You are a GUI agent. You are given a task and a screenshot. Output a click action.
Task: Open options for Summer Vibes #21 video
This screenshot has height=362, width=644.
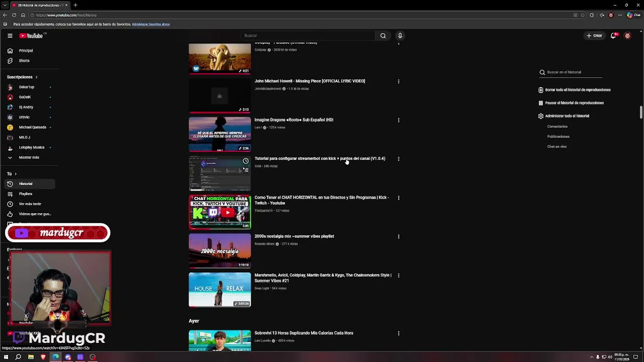pos(398,276)
